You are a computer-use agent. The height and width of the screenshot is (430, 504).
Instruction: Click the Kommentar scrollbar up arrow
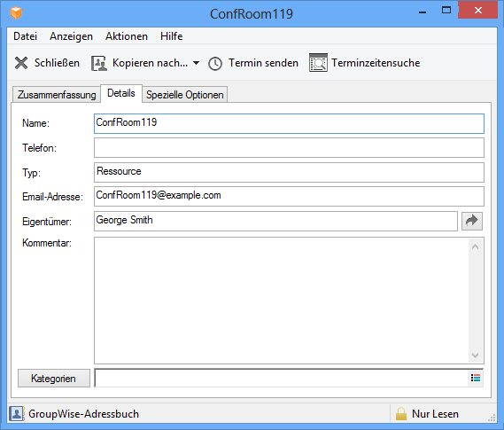point(475,246)
